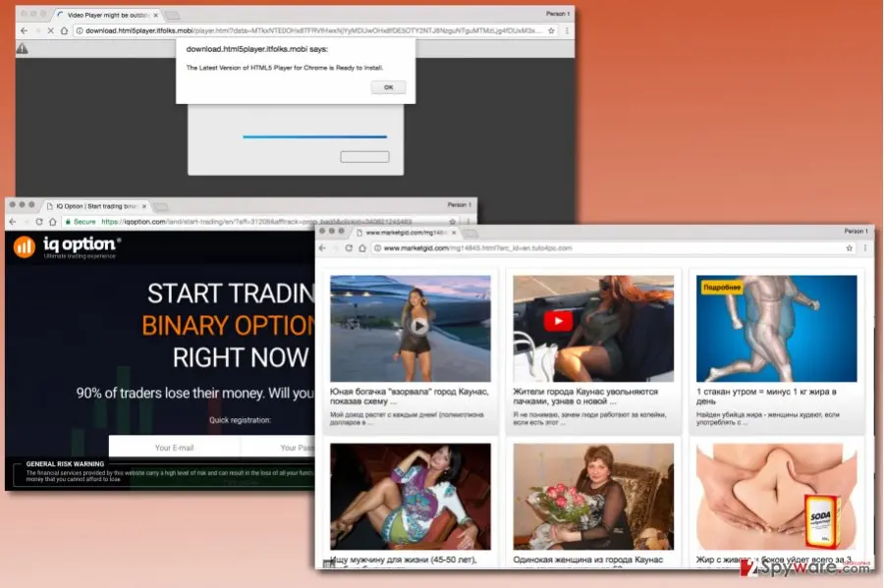Close the IQ Option tab

(x=143, y=206)
